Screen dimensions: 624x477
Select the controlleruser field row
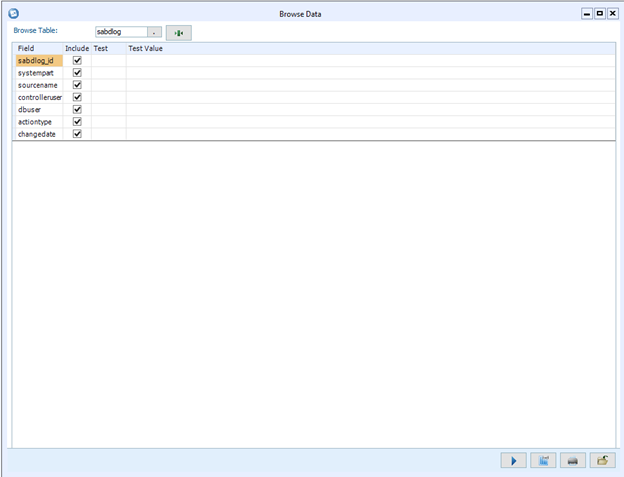(x=39, y=97)
